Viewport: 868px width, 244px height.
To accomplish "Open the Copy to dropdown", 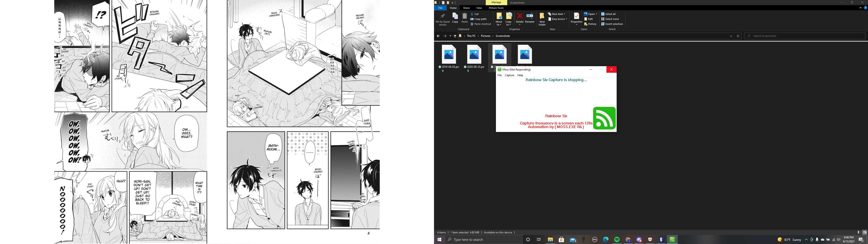I will [x=508, y=19].
